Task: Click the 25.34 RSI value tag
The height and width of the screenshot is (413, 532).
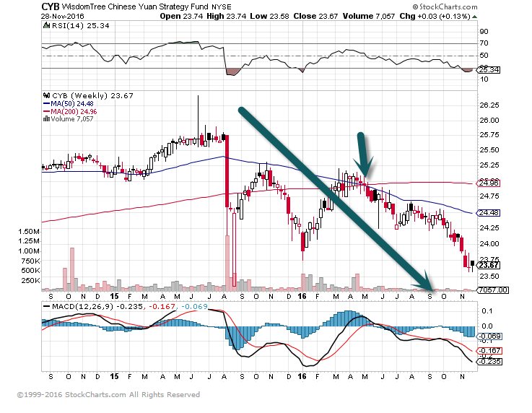Action: pos(488,70)
